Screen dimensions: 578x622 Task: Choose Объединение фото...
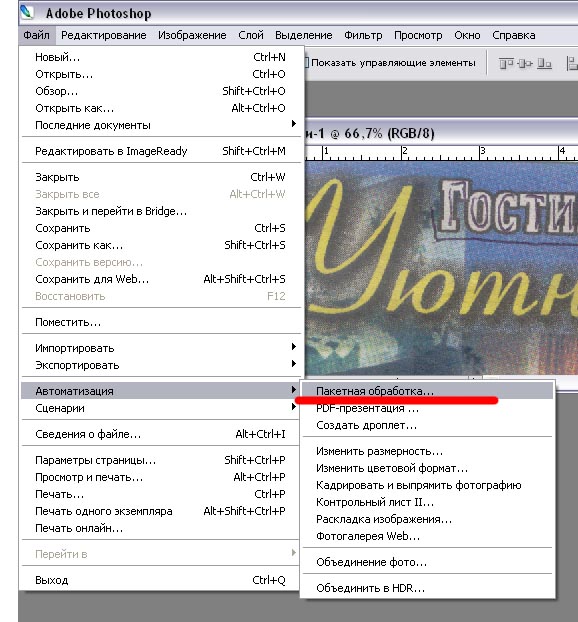pyautogui.click(x=428, y=562)
